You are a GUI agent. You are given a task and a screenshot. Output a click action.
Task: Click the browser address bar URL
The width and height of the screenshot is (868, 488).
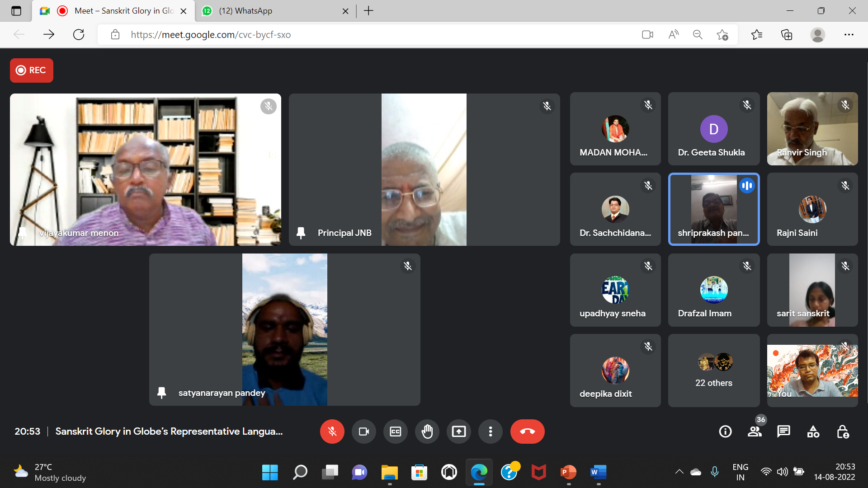tap(211, 35)
